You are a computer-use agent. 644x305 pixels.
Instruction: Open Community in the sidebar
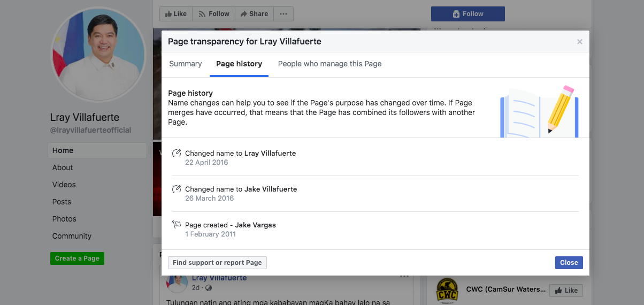pos(72,236)
